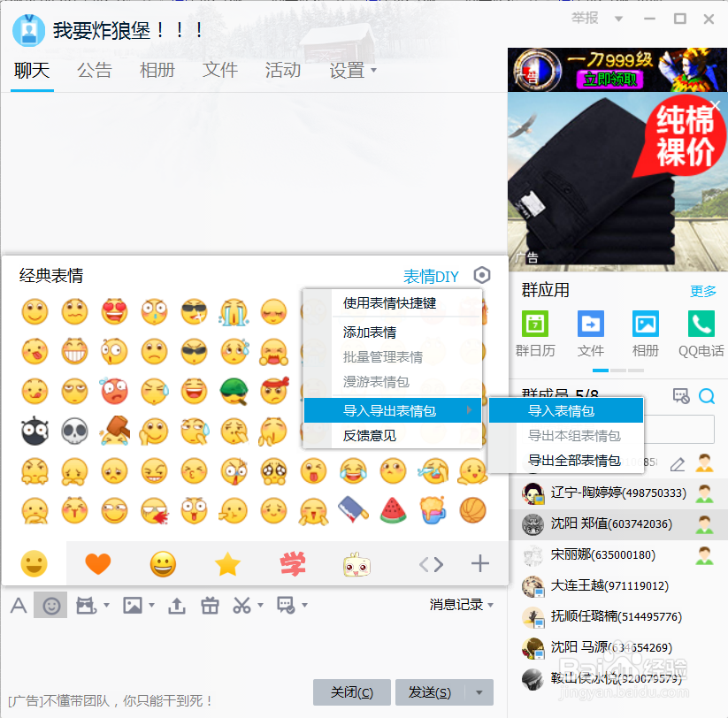Click the scissors screenshot icon
Screen dimensions: 728x718
(241, 605)
